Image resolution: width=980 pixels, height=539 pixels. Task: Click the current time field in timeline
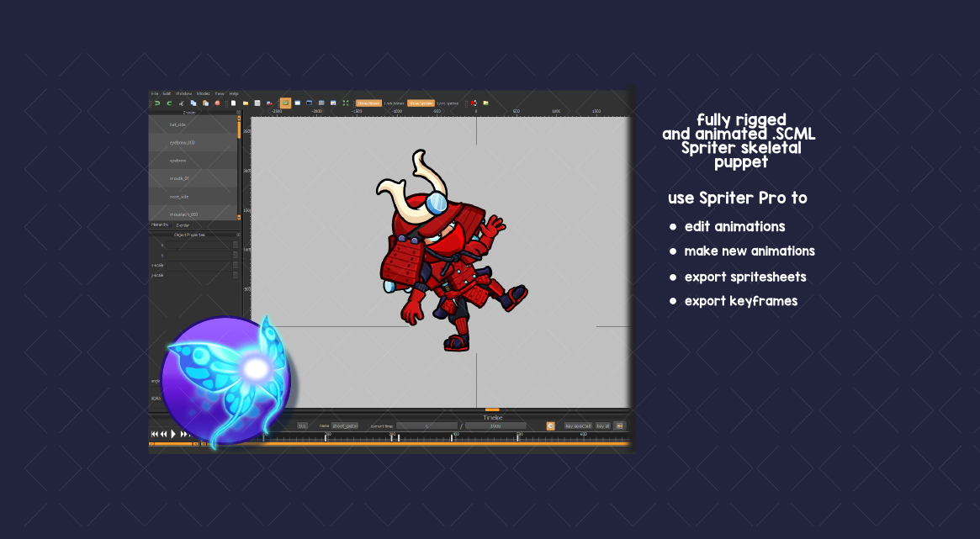pos(427,426)
